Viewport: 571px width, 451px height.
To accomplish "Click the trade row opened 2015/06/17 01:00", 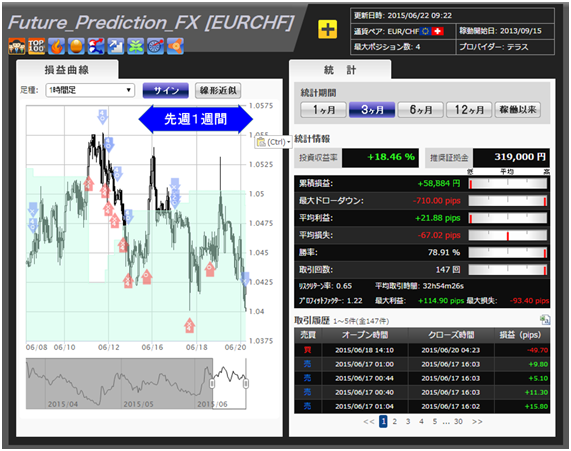I will 422,364.
